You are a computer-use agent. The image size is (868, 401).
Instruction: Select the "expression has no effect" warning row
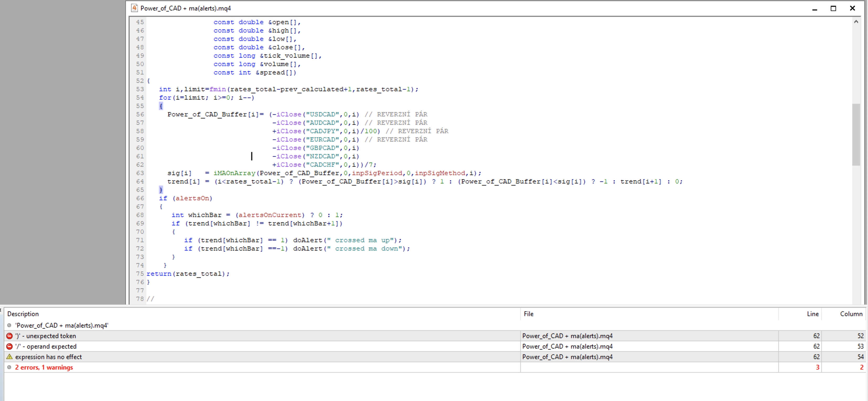[49, 356]
